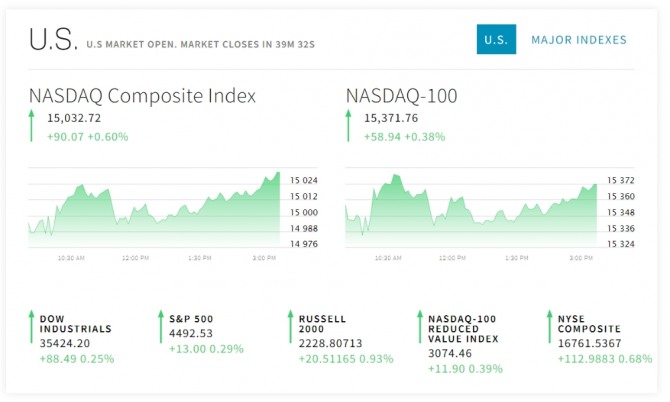Screen dimensions: 670x402
Task: Click the NYSE Composite green up arrow
Action: point(548,327)
